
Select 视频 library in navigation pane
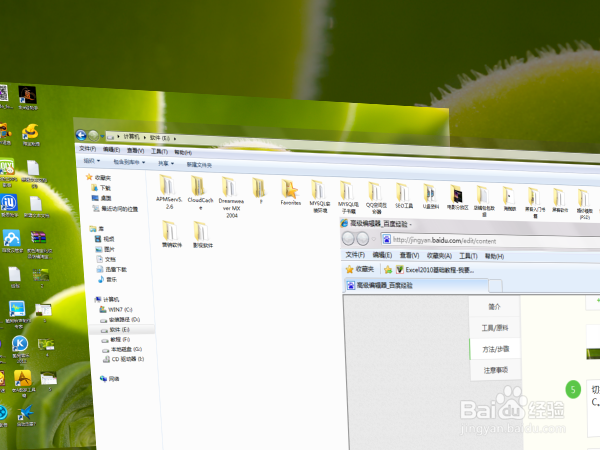[104, 239]
